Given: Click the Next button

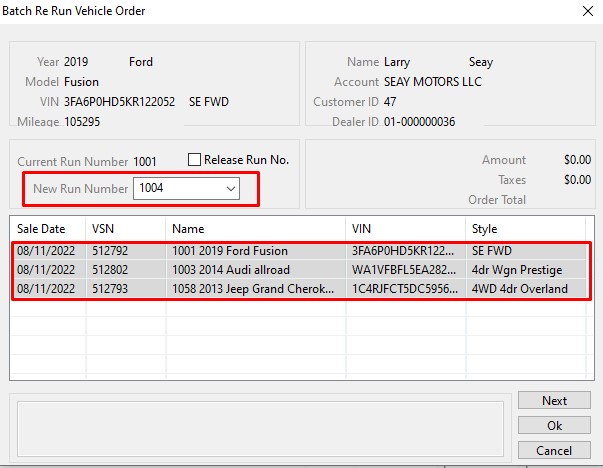Looking at the screenshot, I should pos(554,401).
